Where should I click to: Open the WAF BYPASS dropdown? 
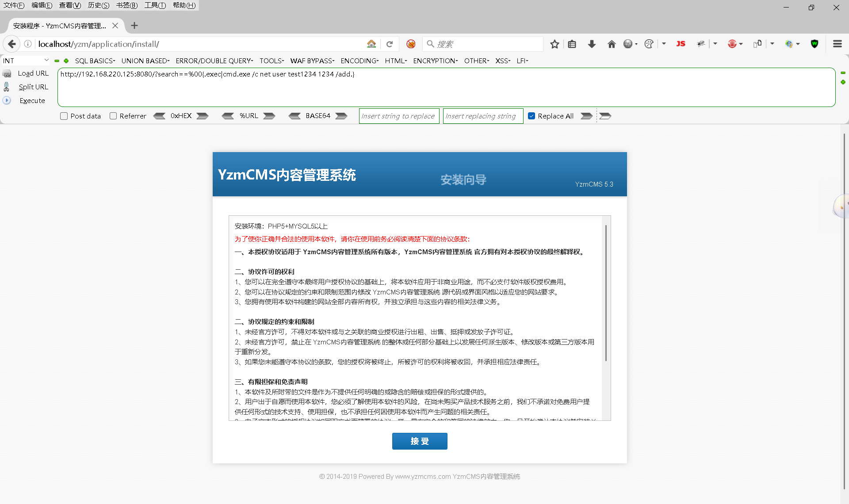312,61
